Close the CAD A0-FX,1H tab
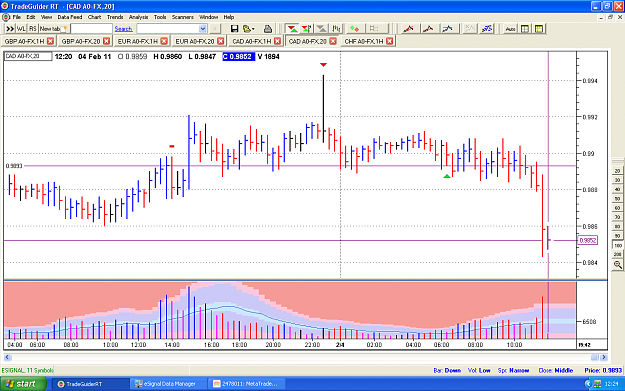This screenshot has height=391, width=625. tap(277, 41)
